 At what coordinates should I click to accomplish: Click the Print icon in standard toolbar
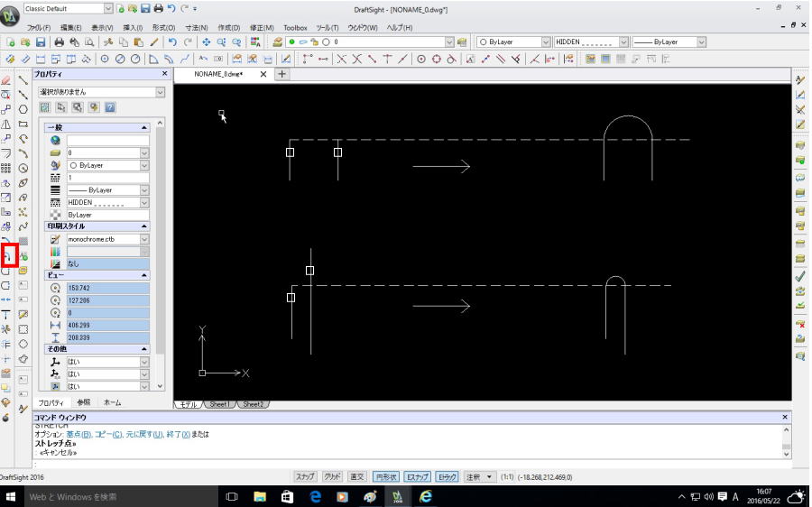tap(59, 41)
